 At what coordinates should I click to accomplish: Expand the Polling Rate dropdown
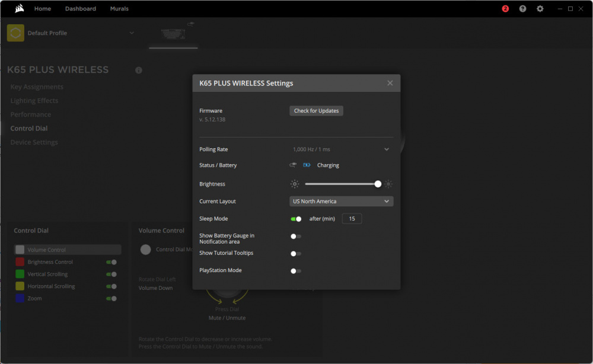[x=341, y=149]
